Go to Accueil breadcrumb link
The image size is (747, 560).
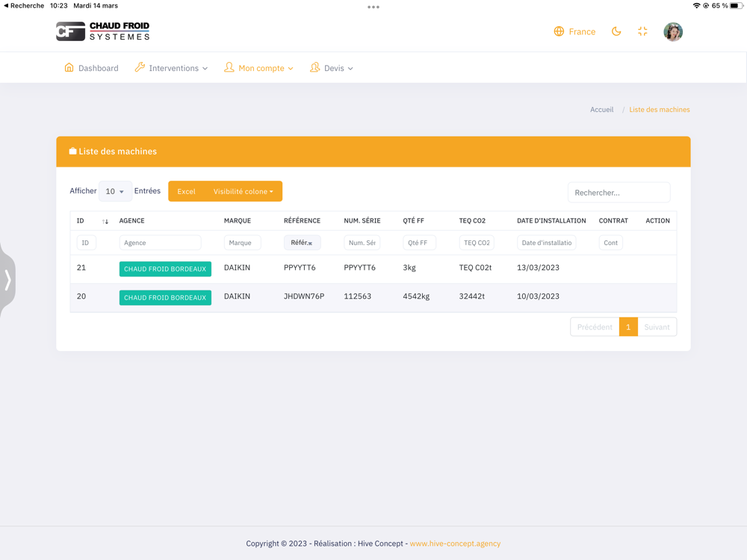[x=601, y=110]
